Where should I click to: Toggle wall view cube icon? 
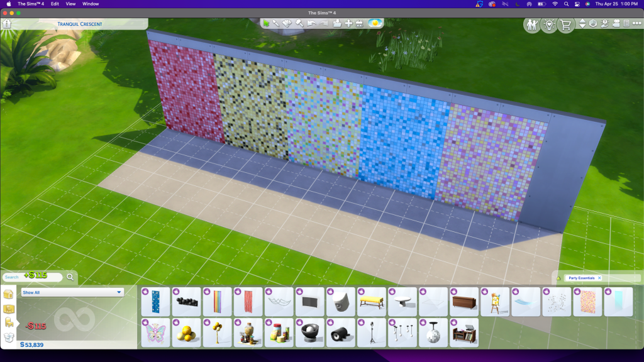click(x=593, y=24)
